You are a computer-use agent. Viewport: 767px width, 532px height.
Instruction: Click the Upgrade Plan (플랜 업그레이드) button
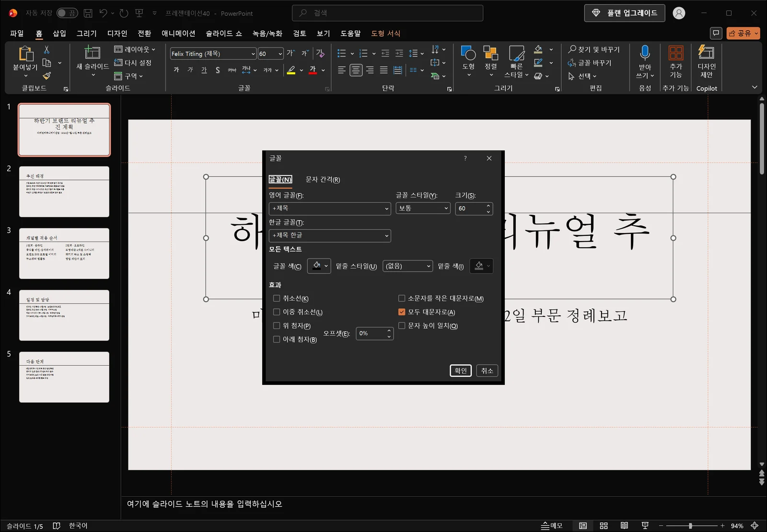coord(625,13)
